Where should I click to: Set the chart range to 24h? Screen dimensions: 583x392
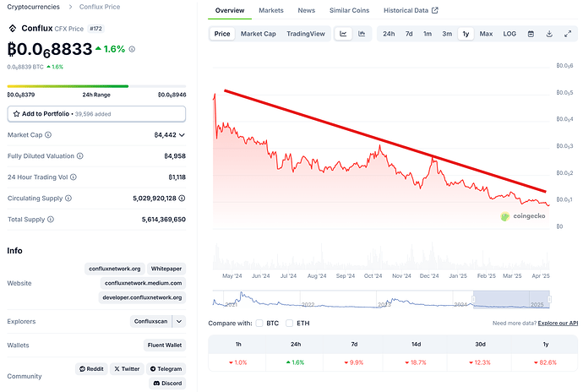(x=389, y=34)
